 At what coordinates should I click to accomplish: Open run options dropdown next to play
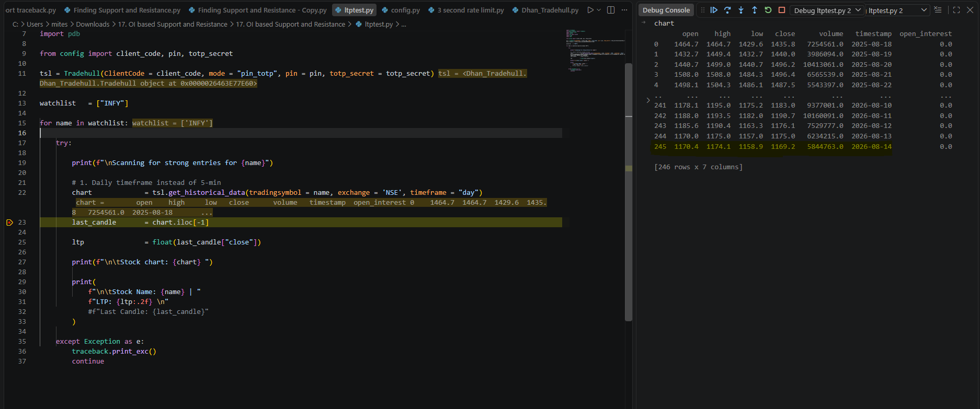pyautogui.click(x=599, y=10)
